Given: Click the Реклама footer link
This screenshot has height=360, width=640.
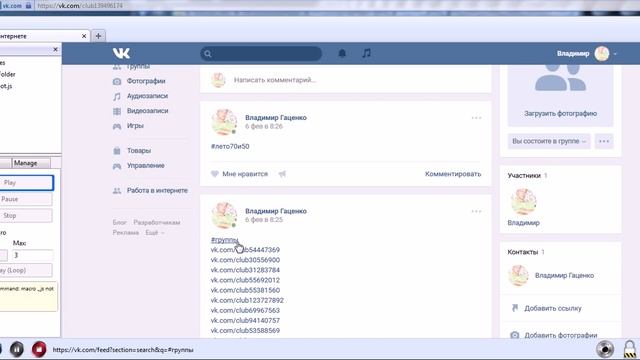Looking at the screenshot, I should (x=126, y=233).
